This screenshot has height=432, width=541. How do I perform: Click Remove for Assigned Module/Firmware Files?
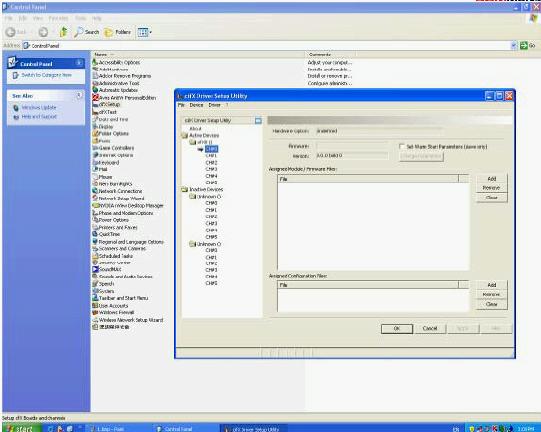tap(492, 188)
